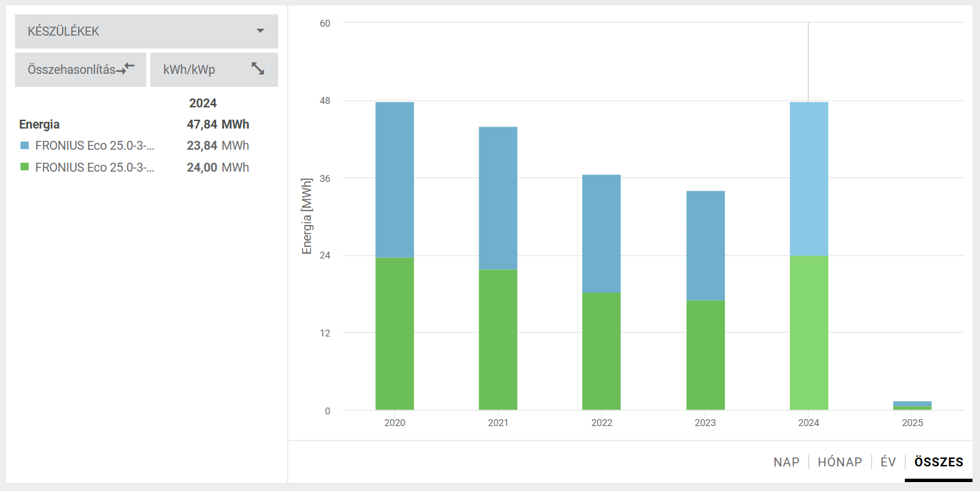This screenshot has height=491, width=980.
Task: Click the Összehasonlítás compare arrows icon
Action: tap(126, 69)
